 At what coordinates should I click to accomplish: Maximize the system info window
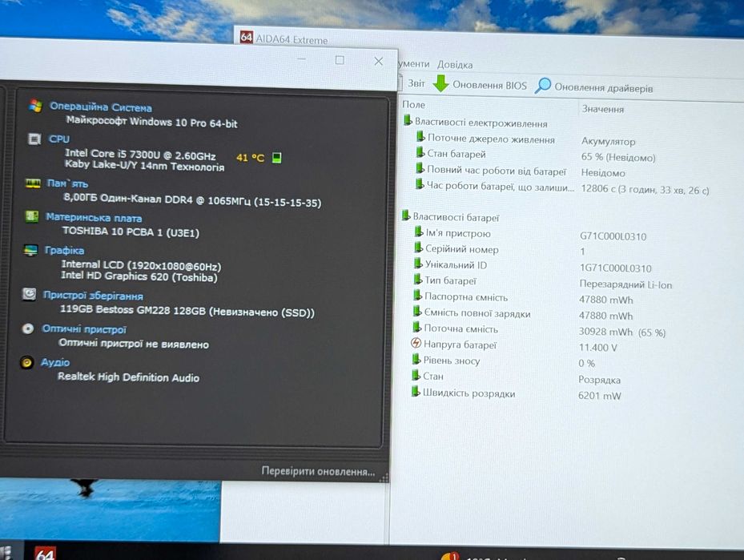click(x=340, y=60)
